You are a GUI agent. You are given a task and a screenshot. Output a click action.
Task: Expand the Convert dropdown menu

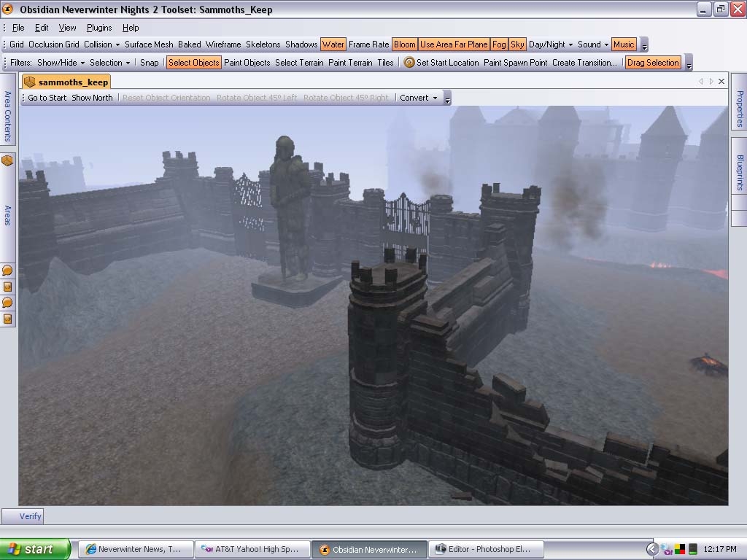(x=419, y=98)
